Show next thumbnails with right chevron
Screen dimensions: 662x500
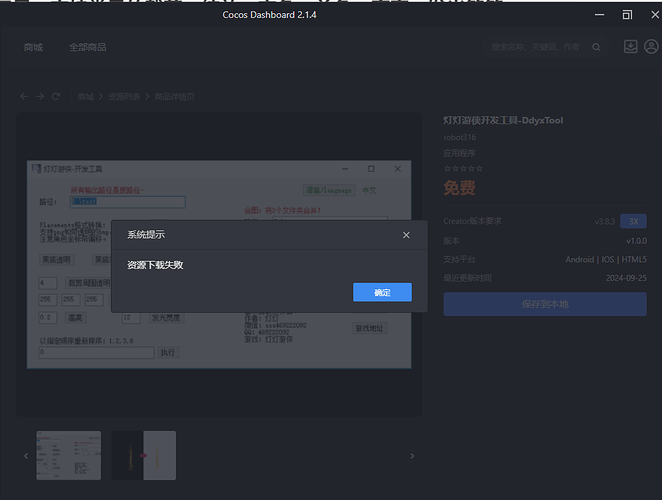[412, 456]
